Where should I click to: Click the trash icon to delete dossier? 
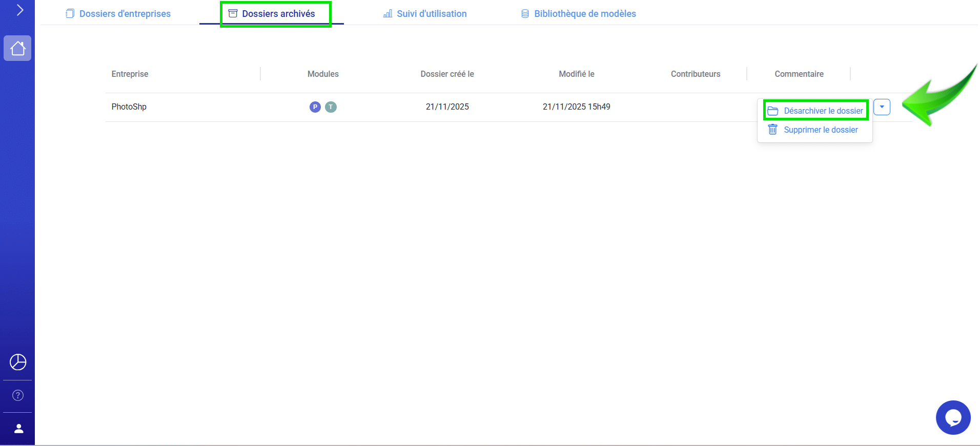(772, 130)
